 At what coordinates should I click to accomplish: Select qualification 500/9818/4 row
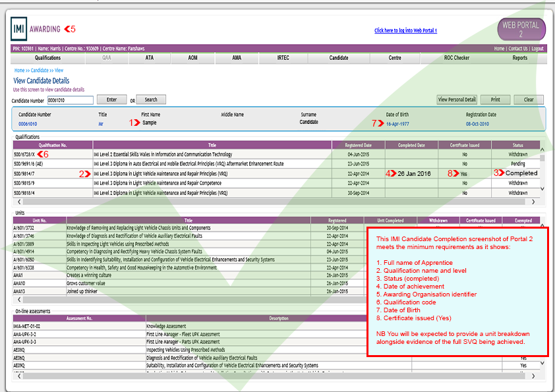(x=276, y=193)
